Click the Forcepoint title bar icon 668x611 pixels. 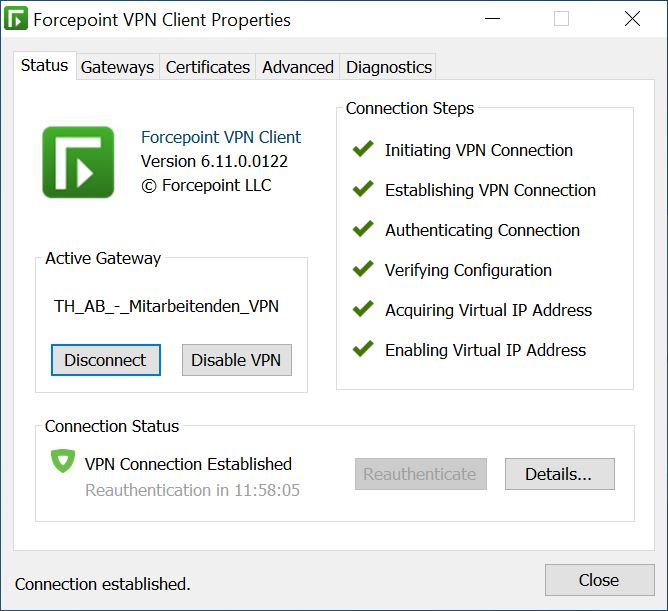click(x=16, y=19)
